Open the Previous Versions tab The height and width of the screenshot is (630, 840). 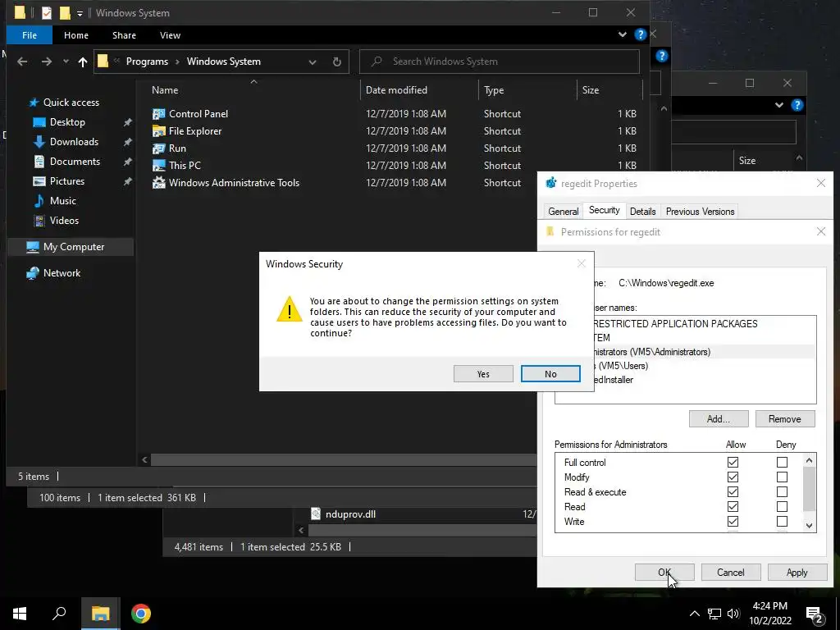700,211
